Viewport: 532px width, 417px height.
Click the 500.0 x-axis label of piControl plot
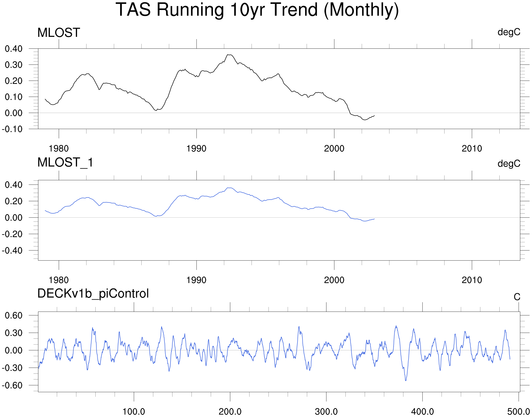[518, 412]
